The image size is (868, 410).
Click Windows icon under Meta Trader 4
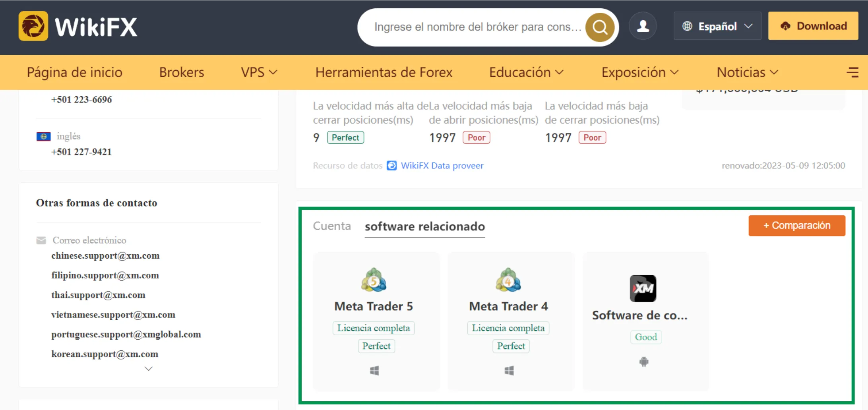[x=509, y=371]
